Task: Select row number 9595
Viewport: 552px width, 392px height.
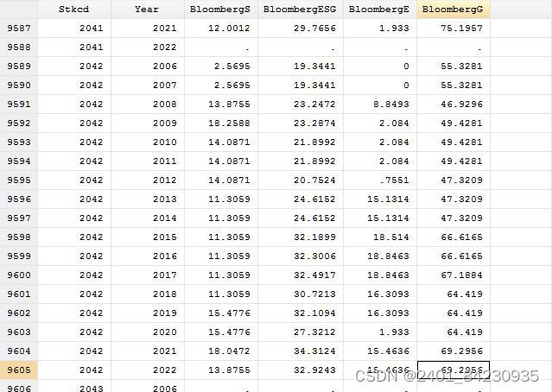Action: tap(19, 180)
